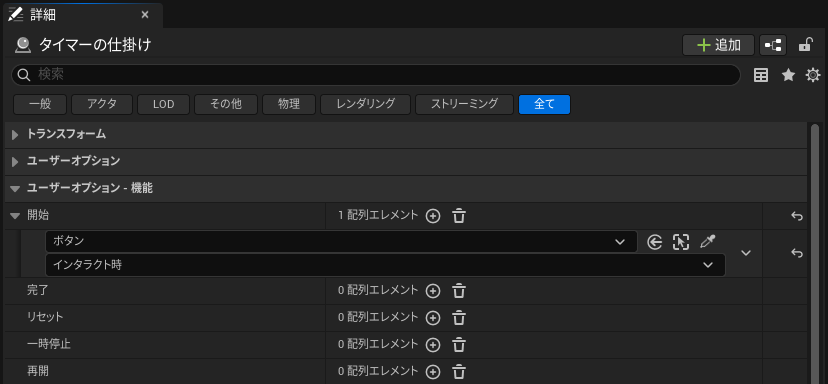The image size is (828, 384).
Task: Empty the 開始 array with trash icon
Action: click(x=459, y=216)
